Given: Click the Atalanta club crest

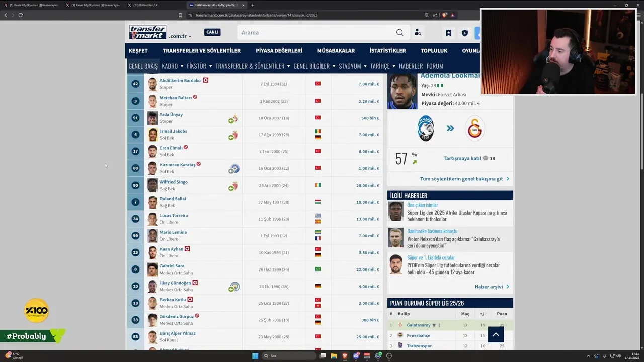Looking at the screenshot, I should coord(426,128).
